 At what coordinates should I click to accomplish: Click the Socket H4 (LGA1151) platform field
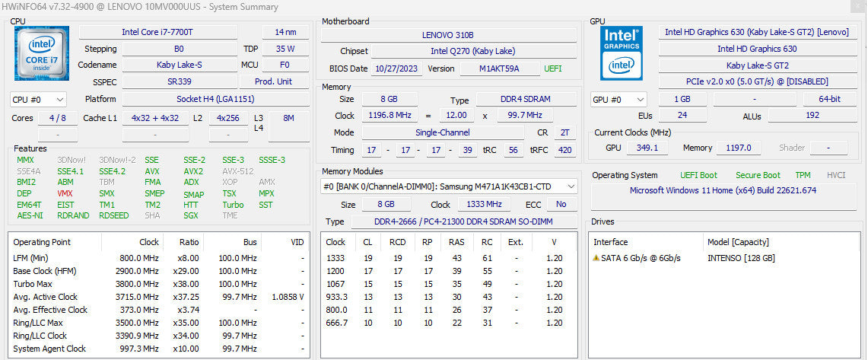click(x=216, y=99)
